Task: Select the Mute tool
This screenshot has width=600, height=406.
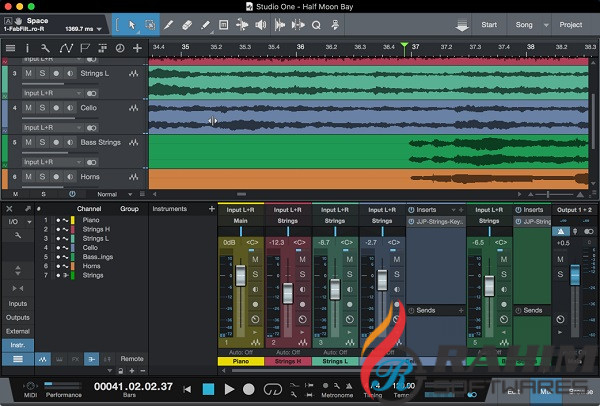Action: (x=223, y=25)
